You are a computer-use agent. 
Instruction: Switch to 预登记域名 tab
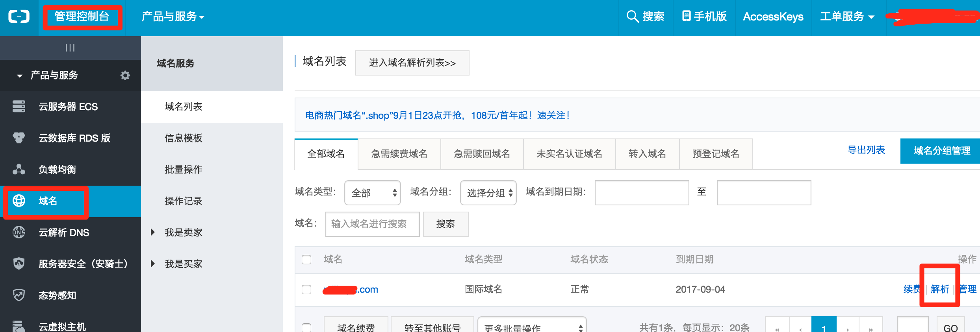[x=716, y=154]
